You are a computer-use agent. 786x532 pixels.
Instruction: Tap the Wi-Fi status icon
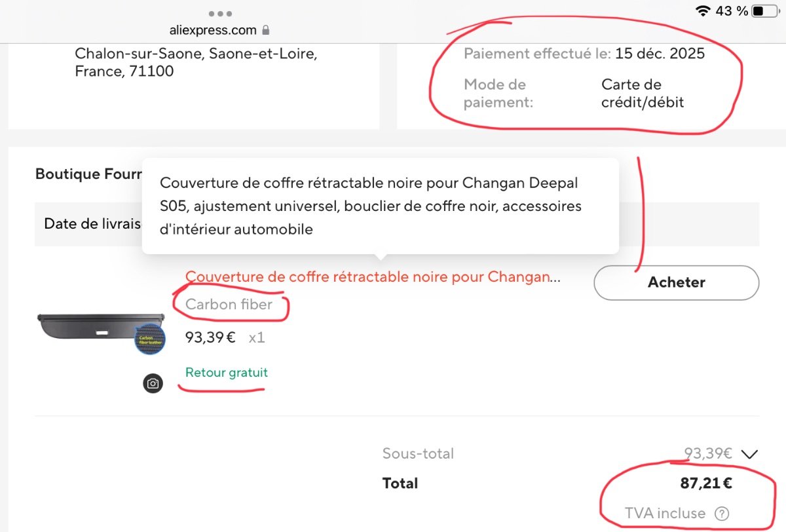[703, 10]
